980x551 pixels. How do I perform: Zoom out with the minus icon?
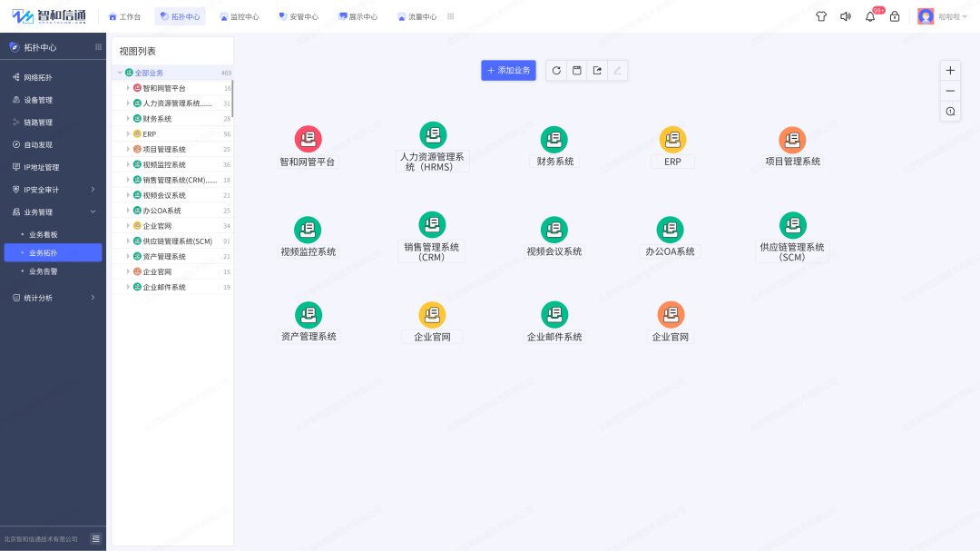[950, 91]
